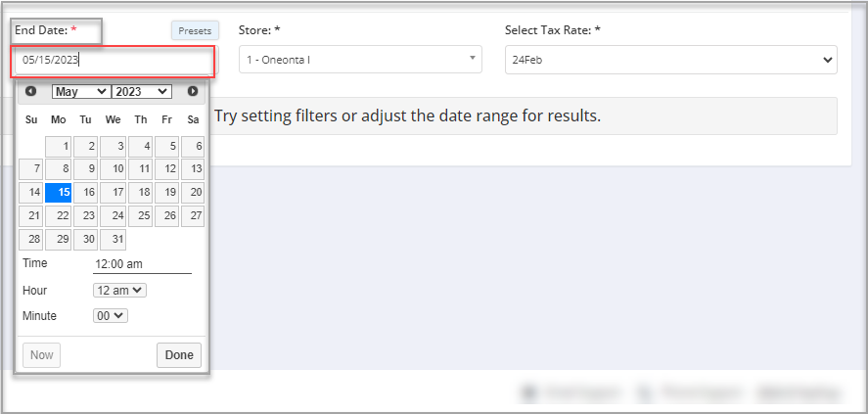
Task: Open the month dropdown showing May
Action: (x=81, y=91)
